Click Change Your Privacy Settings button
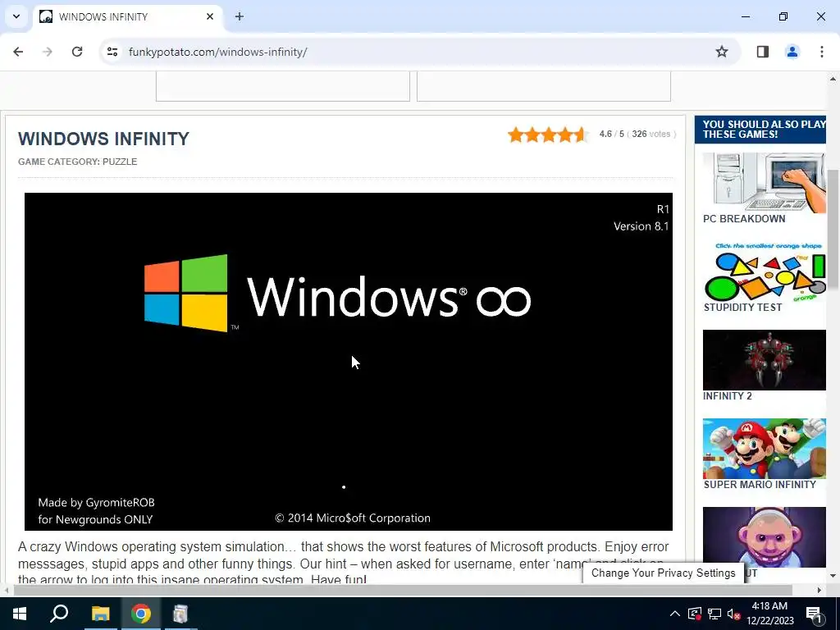Viewport: 840px width, 630px height. pyautogui.click(x=663, y=573)
